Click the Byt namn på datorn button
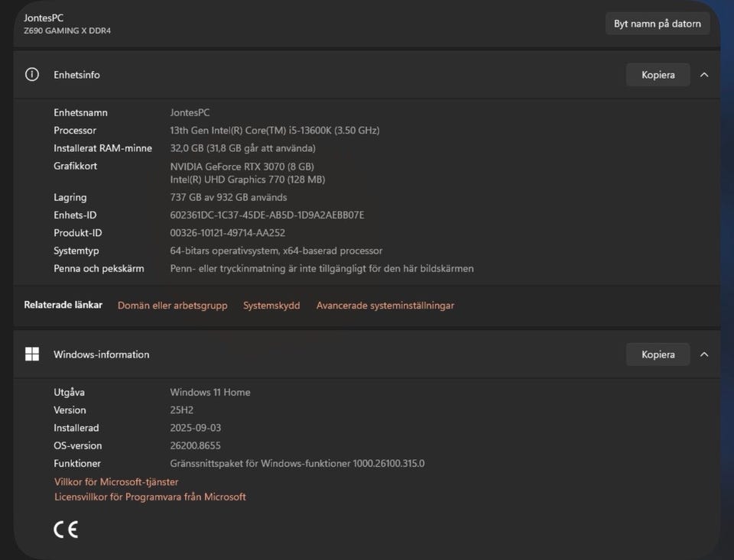The width and height of the screenshot is (734, 560). click(658, 24)
